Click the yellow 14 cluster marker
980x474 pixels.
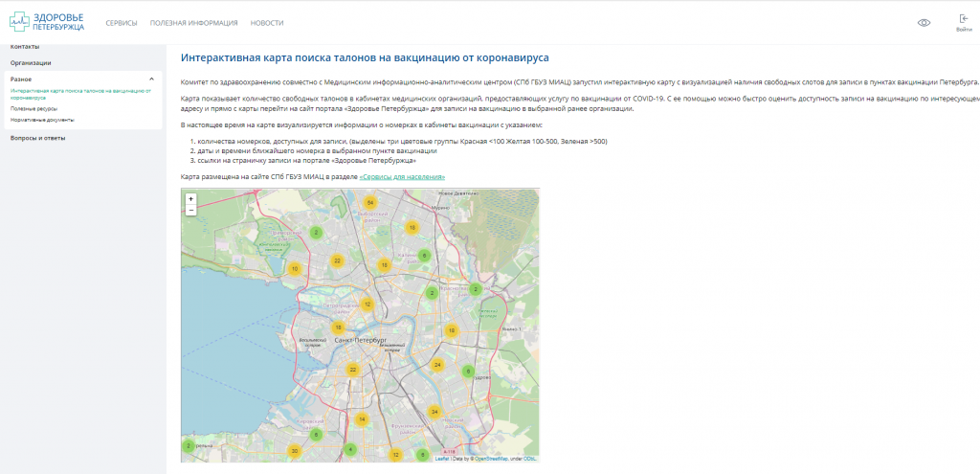click(361, 419)
